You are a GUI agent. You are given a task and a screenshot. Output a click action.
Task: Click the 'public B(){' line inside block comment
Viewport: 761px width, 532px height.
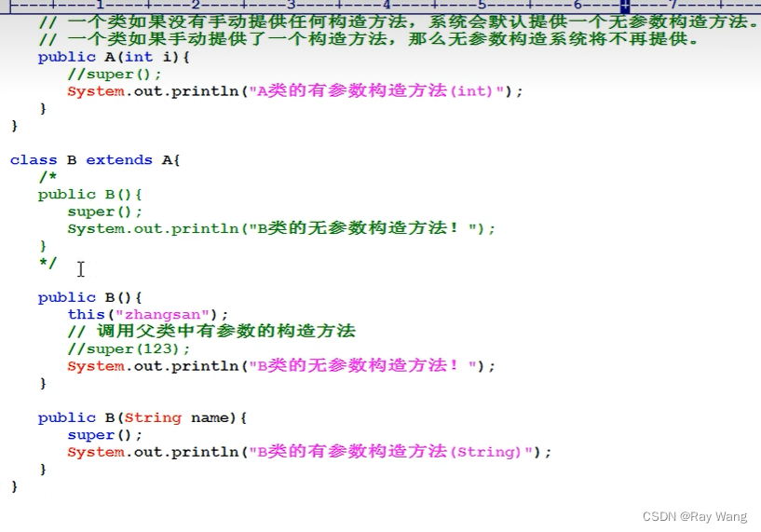coord(89,195)
